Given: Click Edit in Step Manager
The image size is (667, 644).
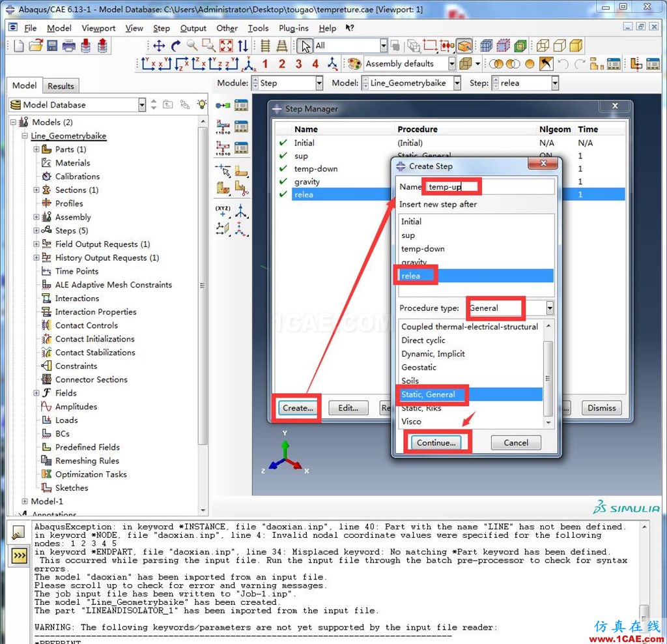Looking at the screenshot, I should coord(348,408).
